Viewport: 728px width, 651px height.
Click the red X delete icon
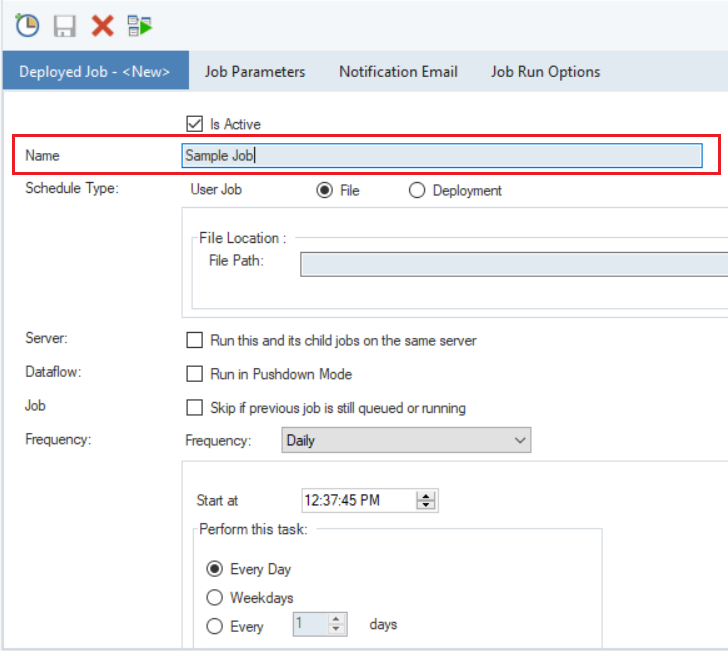click(102, 25)
